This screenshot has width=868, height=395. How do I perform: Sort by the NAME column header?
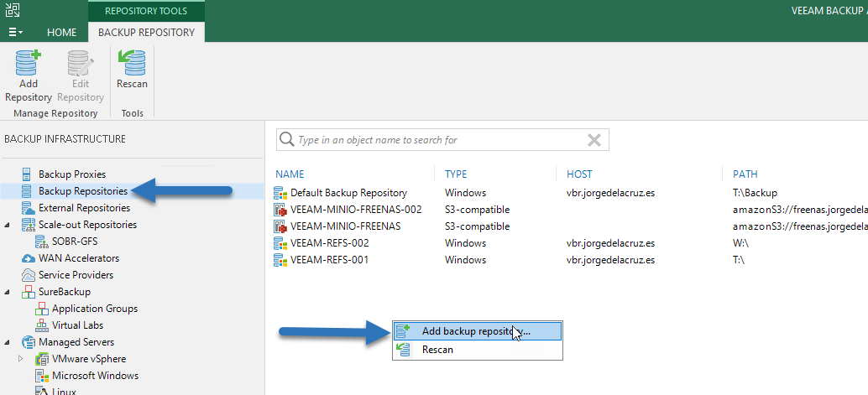[290, 174]
